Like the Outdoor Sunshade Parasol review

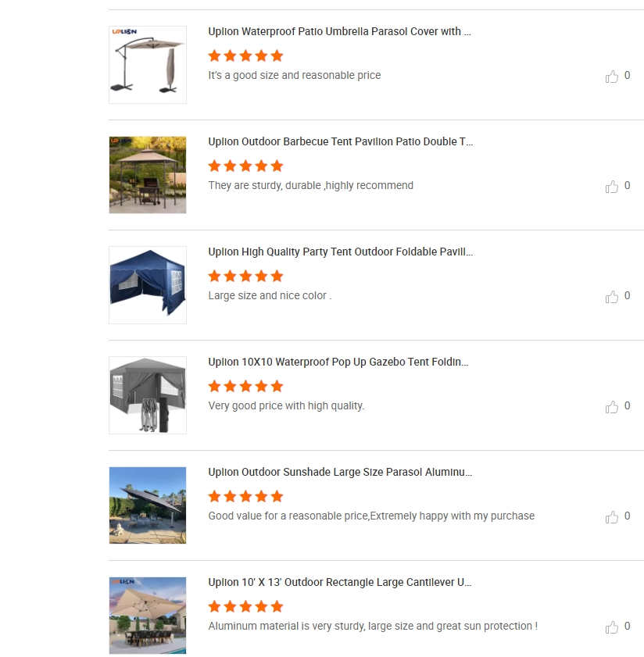click(612, 517)
